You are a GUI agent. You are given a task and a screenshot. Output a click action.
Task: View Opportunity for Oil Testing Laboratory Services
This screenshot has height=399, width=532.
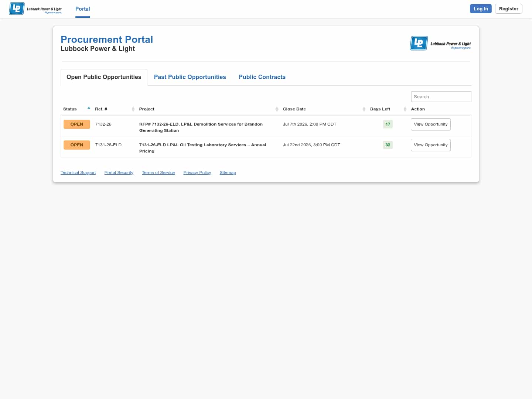click(x=431, y=145)
